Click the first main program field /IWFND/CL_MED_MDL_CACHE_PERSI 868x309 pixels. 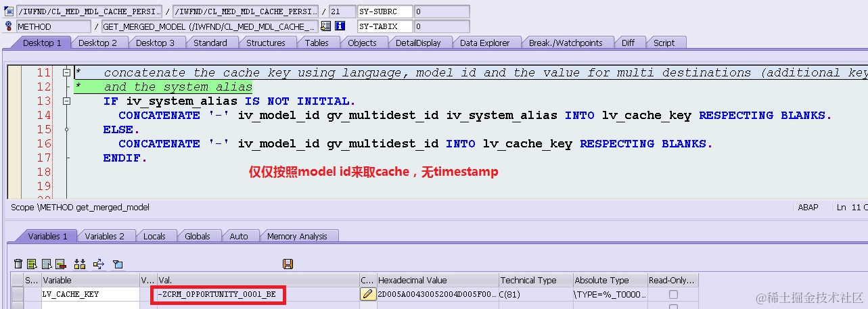[89, 11]
